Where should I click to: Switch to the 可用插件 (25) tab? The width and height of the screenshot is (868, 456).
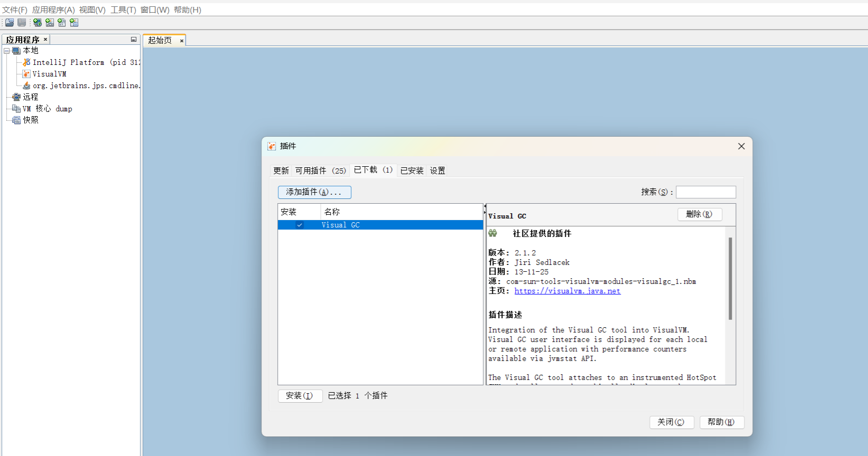click(x=321, y=170)
